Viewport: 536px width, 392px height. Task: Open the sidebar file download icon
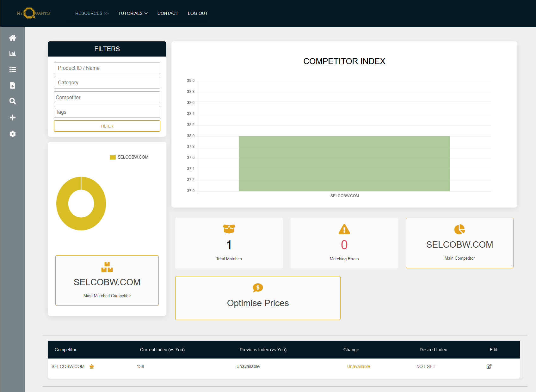pos(13,85)
